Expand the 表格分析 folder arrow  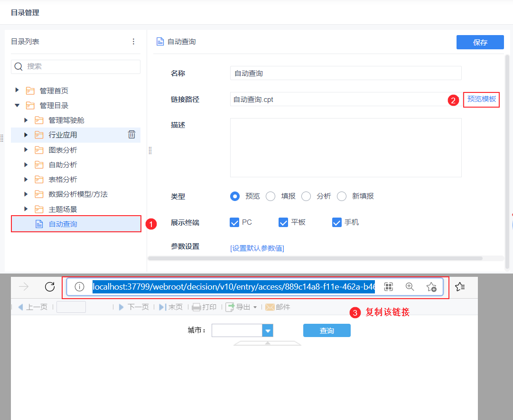click(x=26, y=179)
